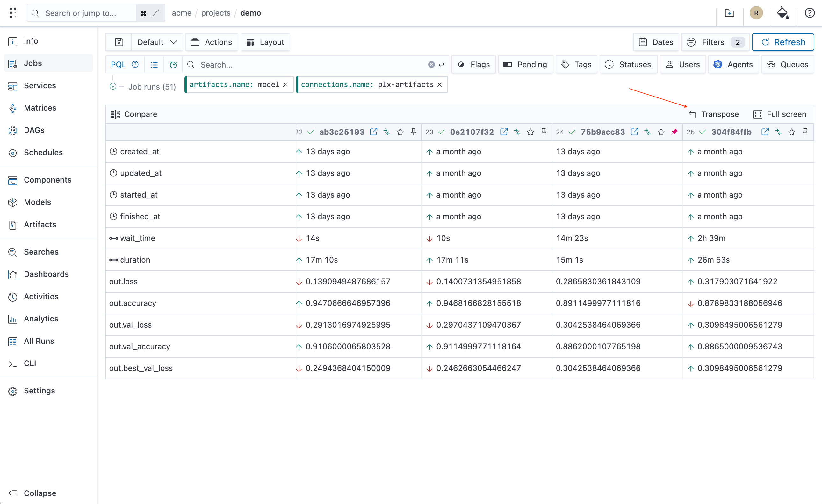Open DAGs in sidebar

[x=48, y=130]
